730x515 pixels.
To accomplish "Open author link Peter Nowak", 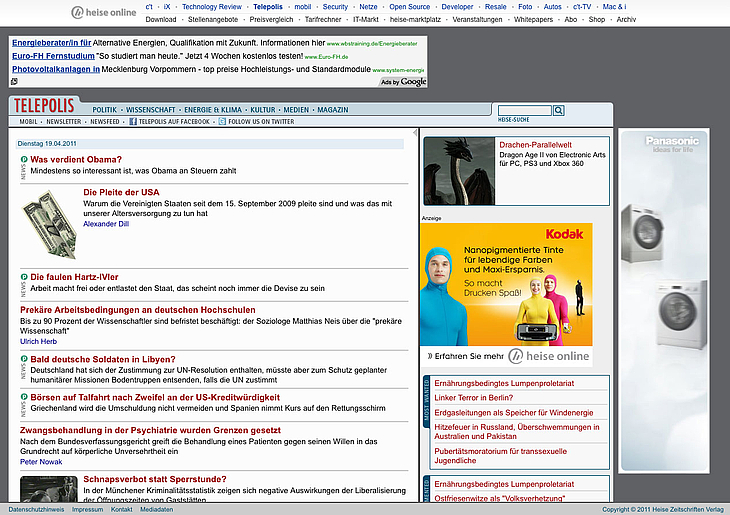I will [41, 462].
